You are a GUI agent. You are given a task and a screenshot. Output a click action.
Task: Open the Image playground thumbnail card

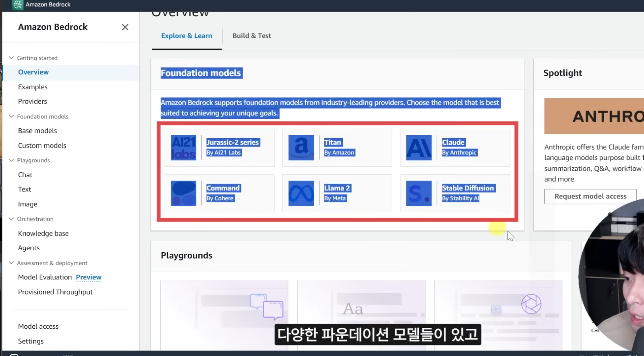pyautogui.click(x=498, y=315)
